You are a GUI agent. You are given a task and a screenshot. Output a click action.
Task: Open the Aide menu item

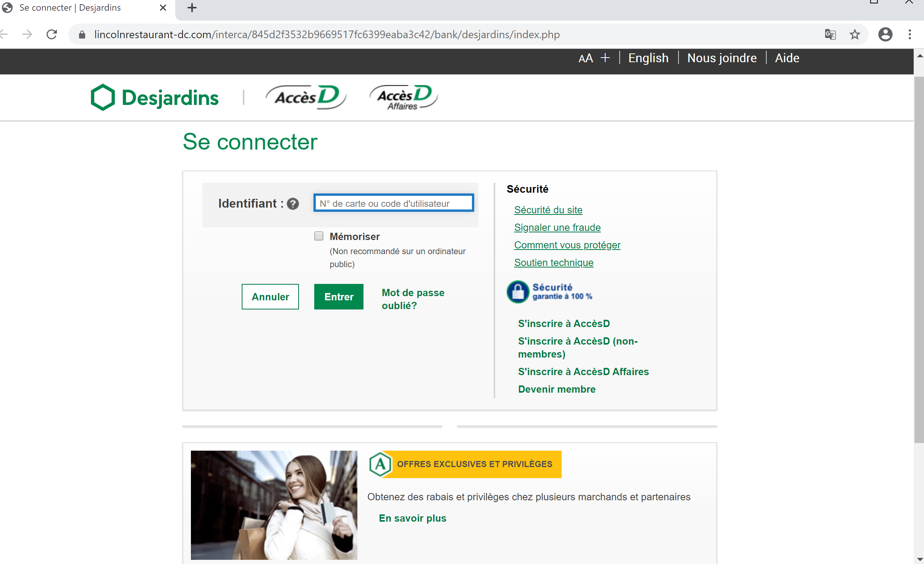787,58
